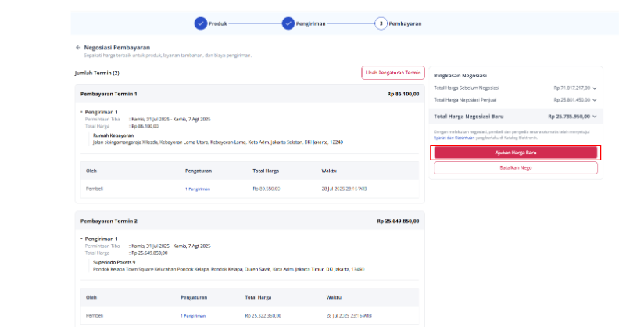
Task: Click the Produk step checkmark circle
Action: coord(200,23)
